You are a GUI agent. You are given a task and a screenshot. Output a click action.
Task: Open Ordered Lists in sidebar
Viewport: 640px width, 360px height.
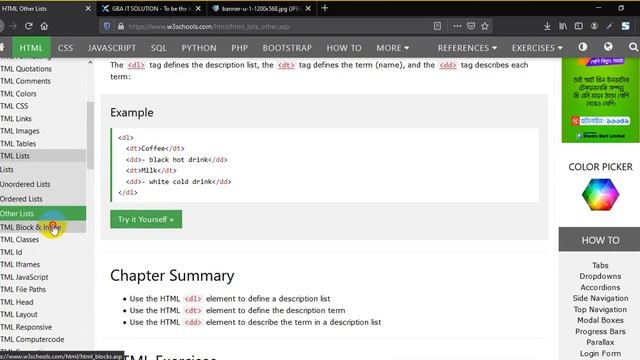point(43,199)
